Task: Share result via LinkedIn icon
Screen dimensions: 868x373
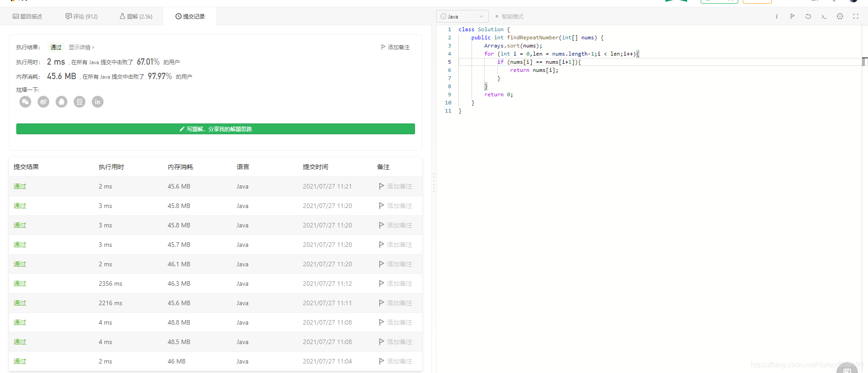Action: [x=98, y=102]
